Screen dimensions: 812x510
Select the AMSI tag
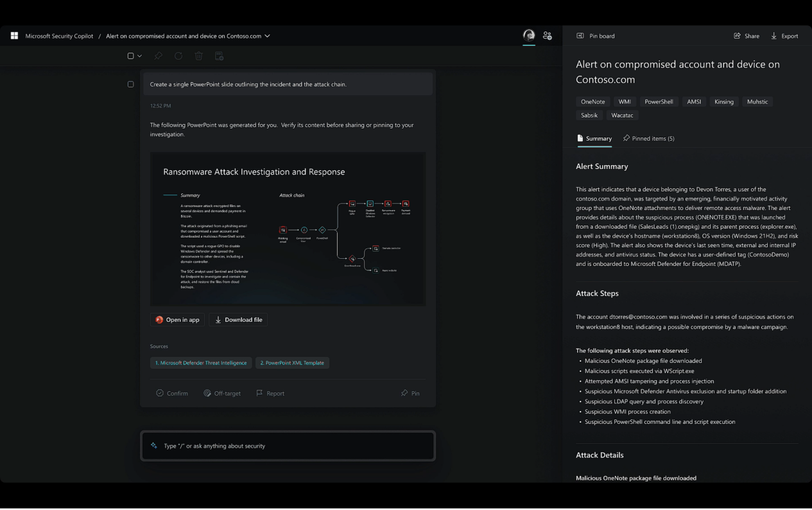[694, 101]
